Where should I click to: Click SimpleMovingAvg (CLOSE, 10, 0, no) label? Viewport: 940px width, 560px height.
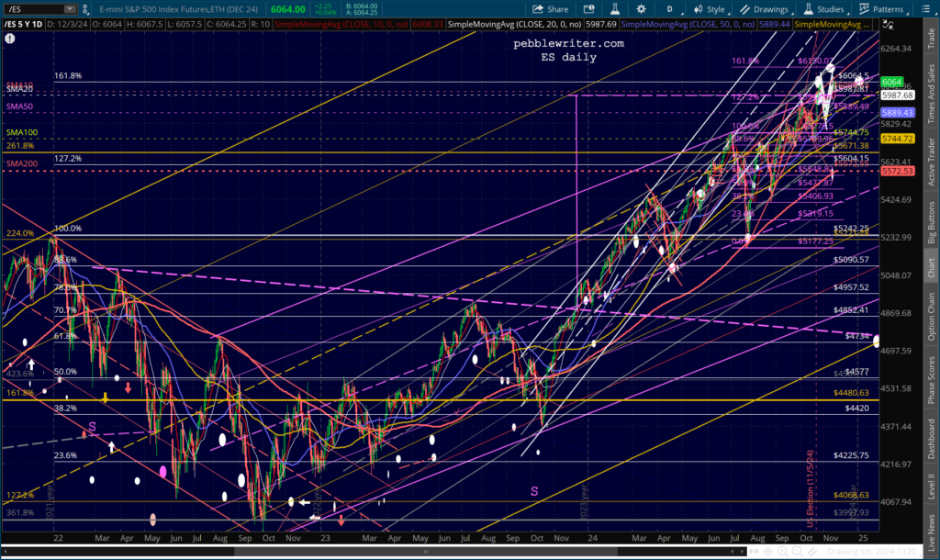(341, 25)
